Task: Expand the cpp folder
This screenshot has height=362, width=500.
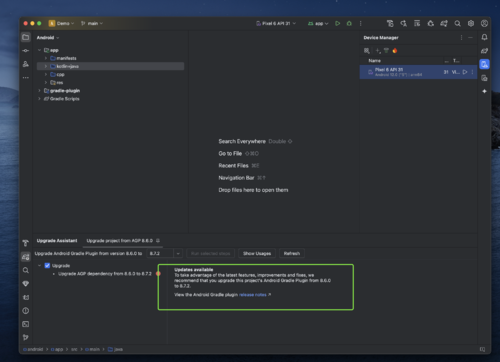Action: [46, 74]
